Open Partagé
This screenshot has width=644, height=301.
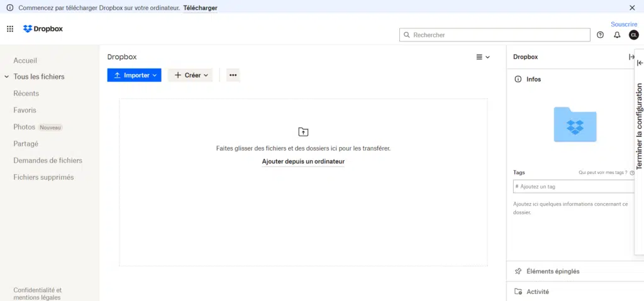(25, 144)
